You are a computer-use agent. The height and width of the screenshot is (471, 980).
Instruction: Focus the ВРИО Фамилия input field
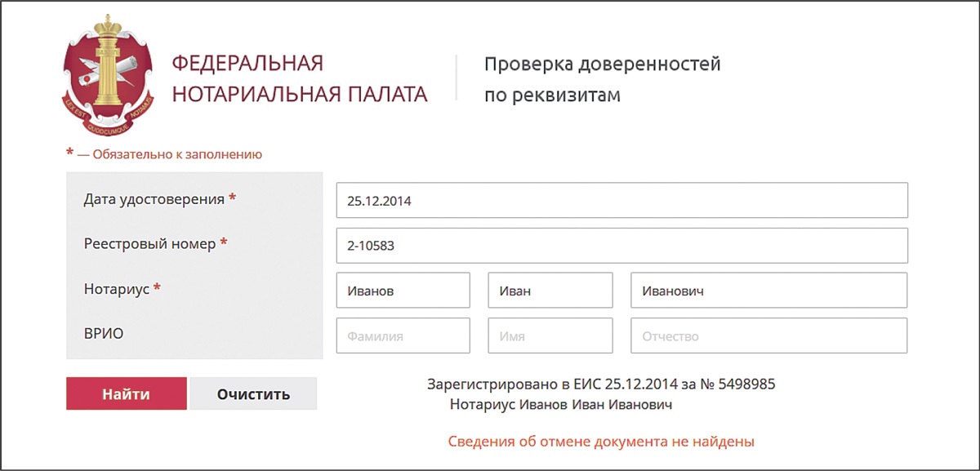[x=403, y=335]
